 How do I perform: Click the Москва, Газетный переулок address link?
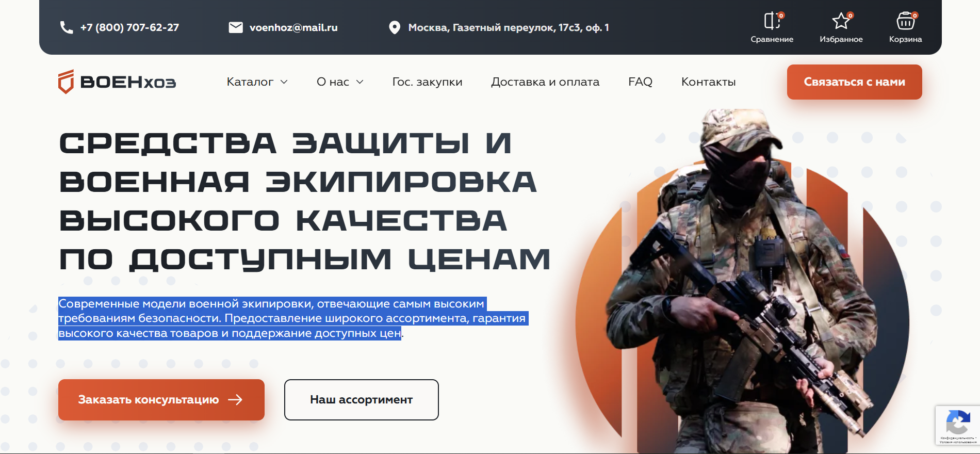click(509, 27)
